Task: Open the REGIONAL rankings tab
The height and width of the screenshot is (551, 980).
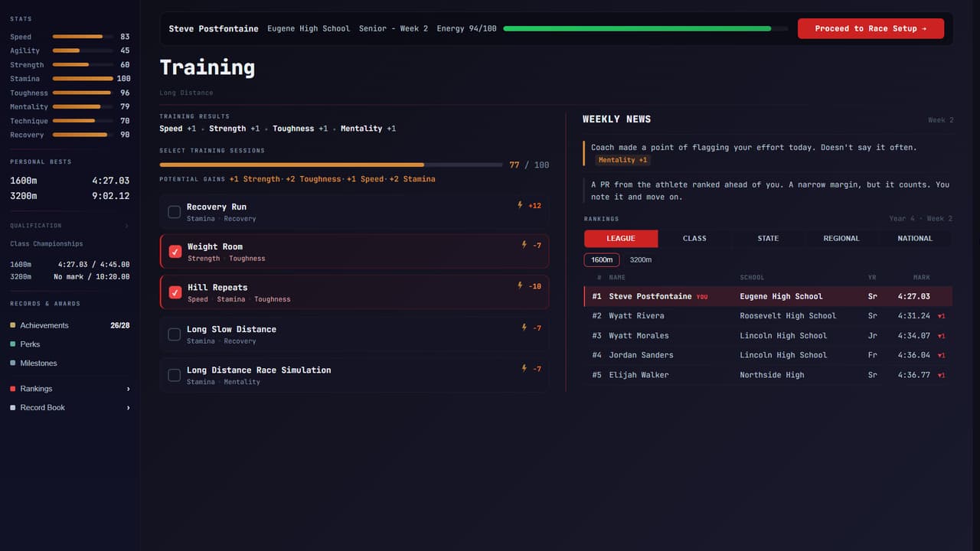Action: coord(841,239)
